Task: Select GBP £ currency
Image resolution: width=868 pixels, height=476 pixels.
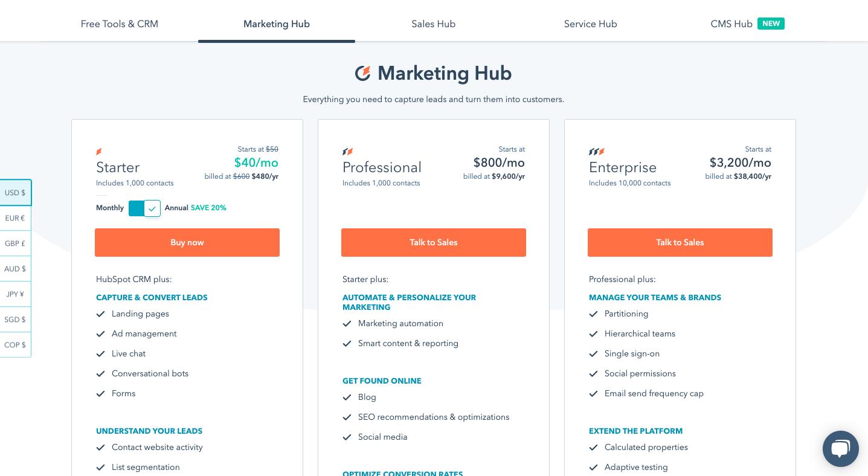Action: pos(15,243)
